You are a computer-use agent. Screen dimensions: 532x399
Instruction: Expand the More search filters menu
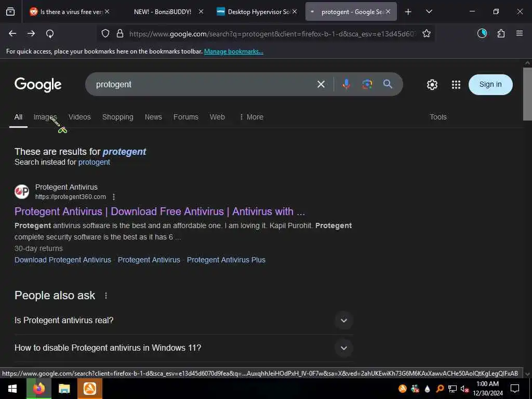(251, 117)
